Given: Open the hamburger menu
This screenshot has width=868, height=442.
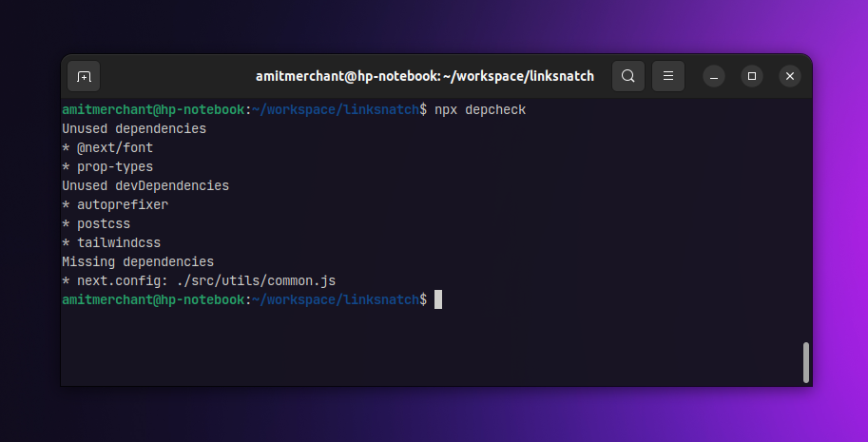Looking at the screenshot, I should coord(668,76).
